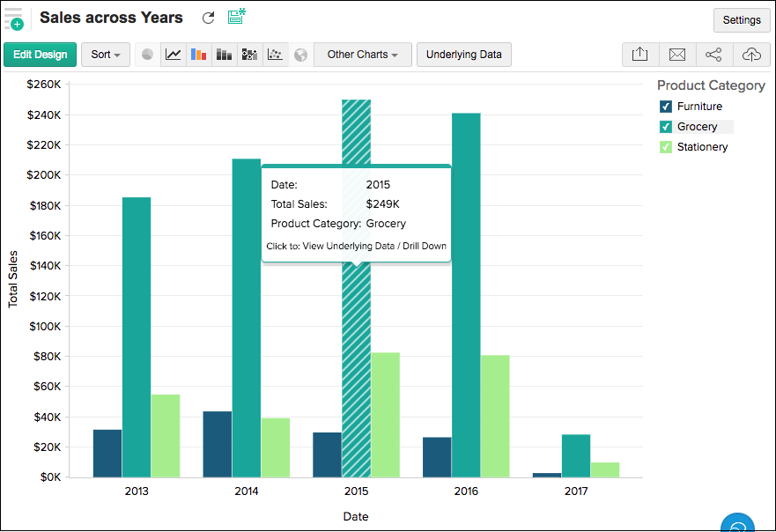The width and height of the screenshot is (776, 532).
Task: Open the Settings button
Action: (x=741, y=20)
